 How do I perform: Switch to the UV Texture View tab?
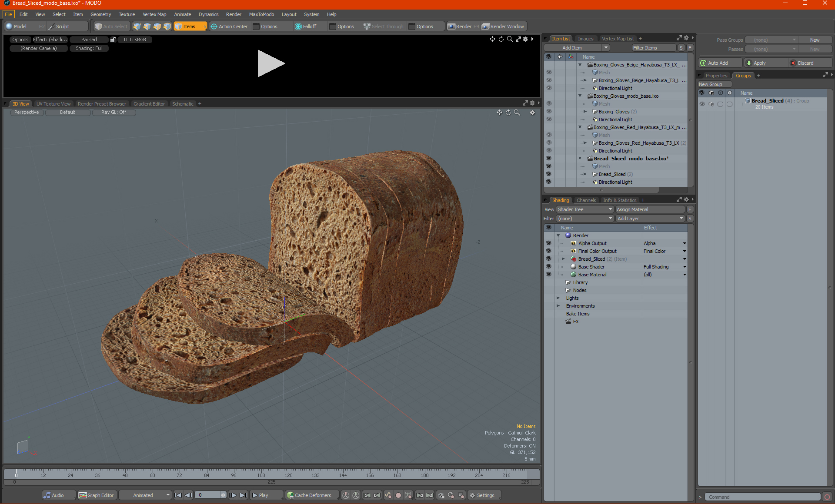point(53,103)
